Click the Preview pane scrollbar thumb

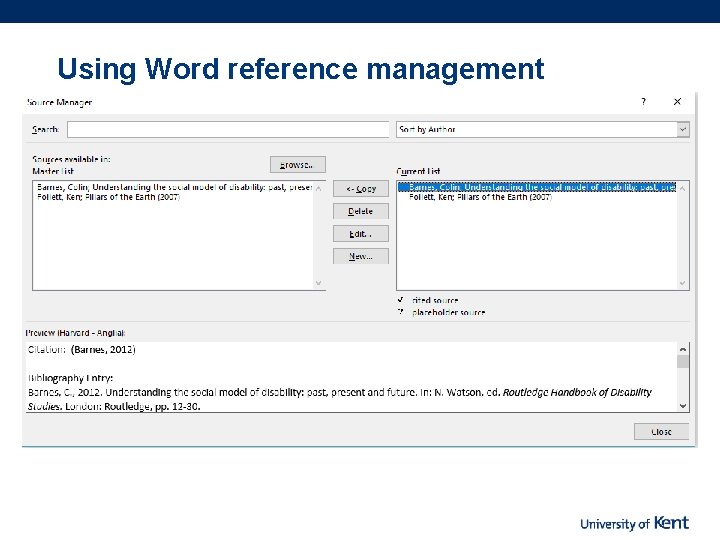click(683, 362)
